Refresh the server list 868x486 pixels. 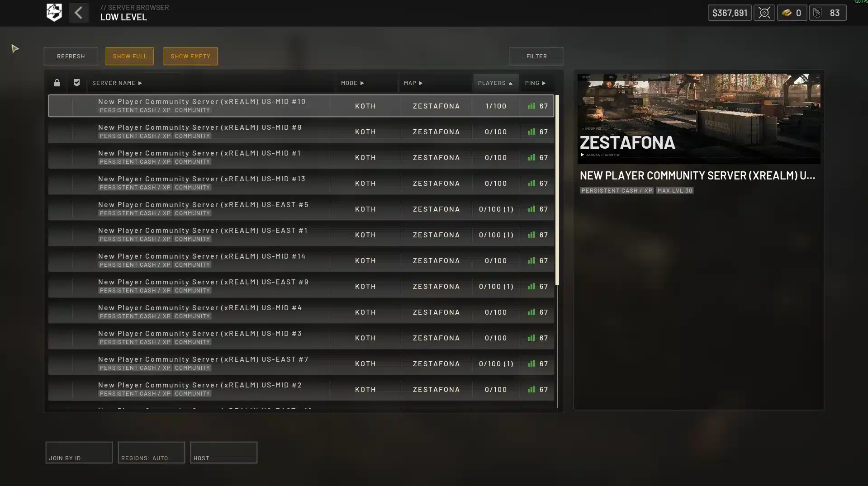click(x=71, y=56)
